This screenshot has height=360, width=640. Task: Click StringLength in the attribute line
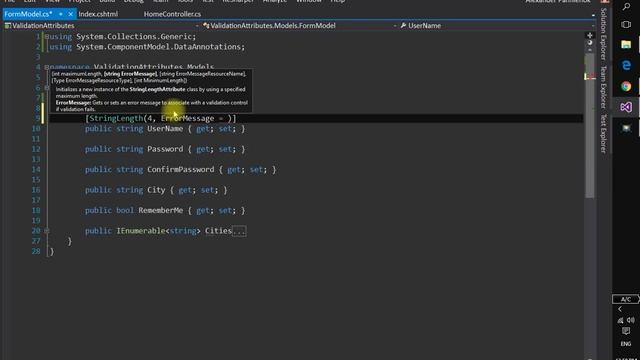click(x=116, y=118)
